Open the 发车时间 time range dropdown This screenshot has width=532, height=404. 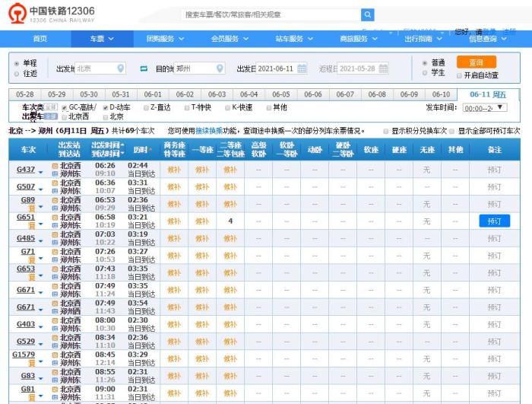tap(485, 108)
